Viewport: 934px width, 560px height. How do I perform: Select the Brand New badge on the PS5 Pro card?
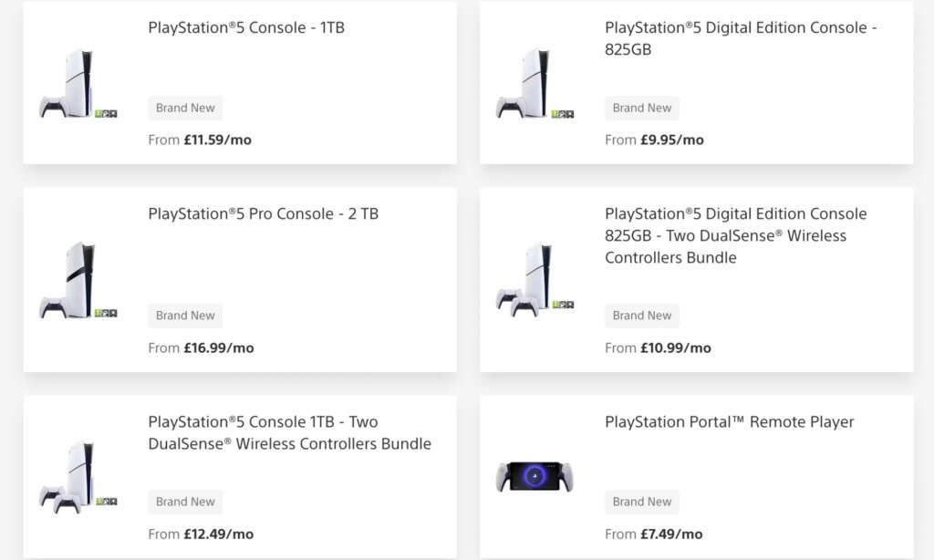185,316
